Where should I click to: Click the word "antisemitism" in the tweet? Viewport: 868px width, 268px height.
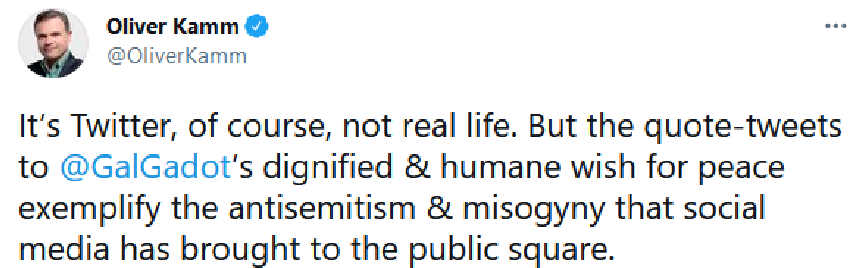(x=322, y=208)
